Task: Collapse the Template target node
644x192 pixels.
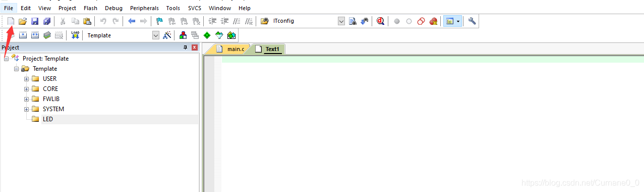Action: tap(17, 69)
